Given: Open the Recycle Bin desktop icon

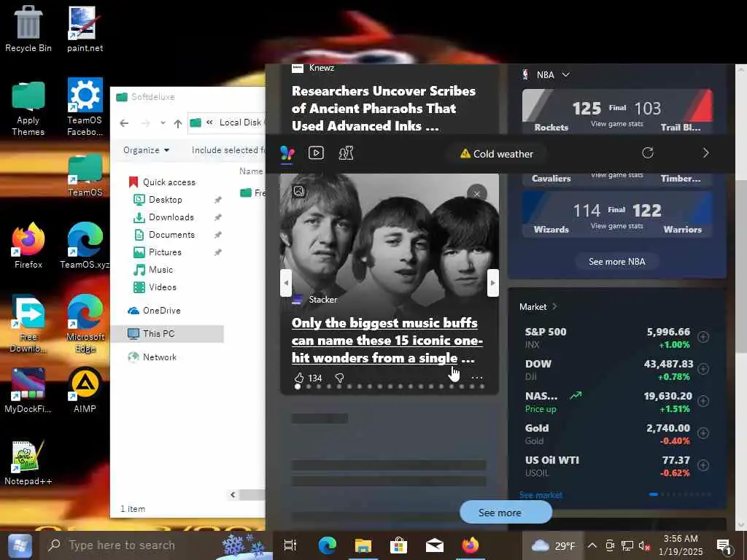Looking at the screenshot, I should click(x=28, y=28).
